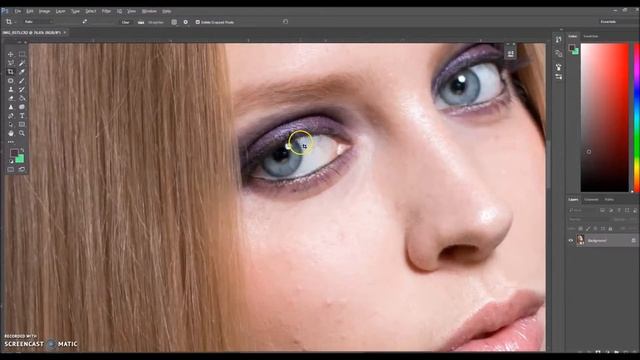
Task: Toggle lock image pixels brush button
Action: coord(588,229)
